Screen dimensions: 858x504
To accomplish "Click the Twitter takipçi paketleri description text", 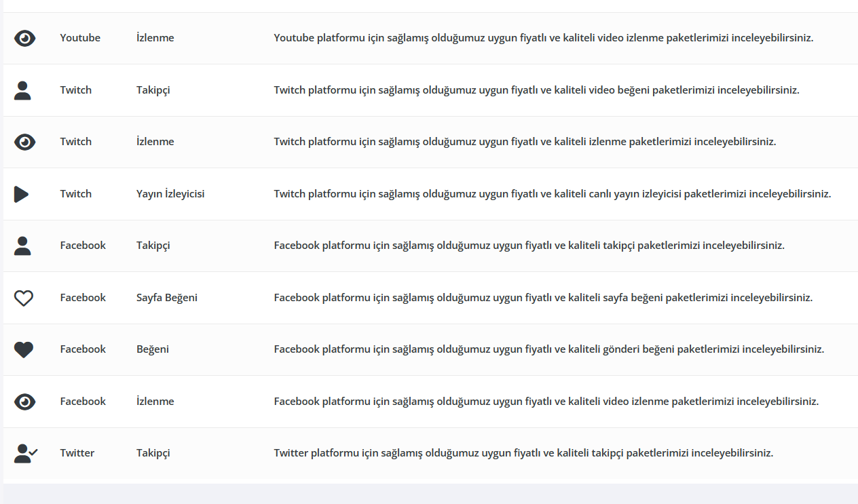I will [x=523, y=453].
